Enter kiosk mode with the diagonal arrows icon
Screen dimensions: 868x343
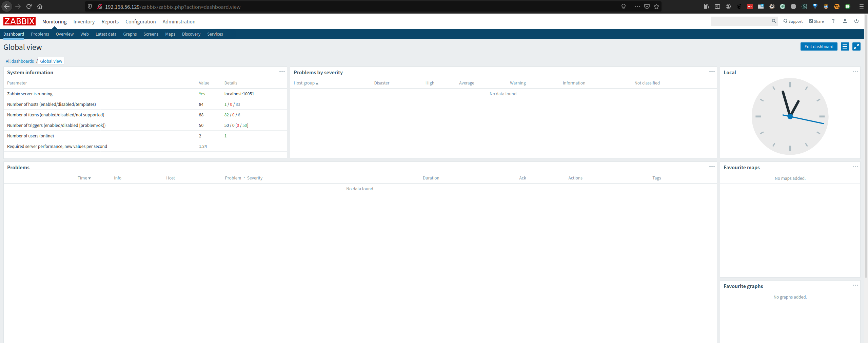(856, 46)
